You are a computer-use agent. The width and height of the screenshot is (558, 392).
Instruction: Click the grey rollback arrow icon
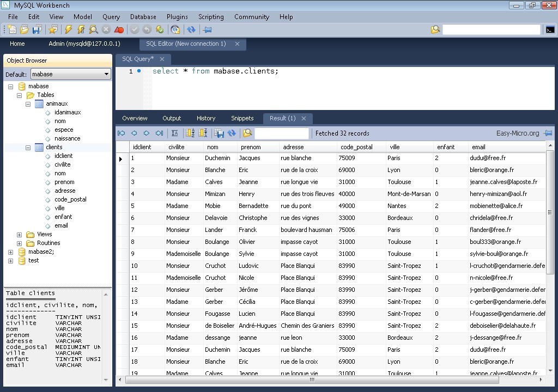(x=147, y=29)
